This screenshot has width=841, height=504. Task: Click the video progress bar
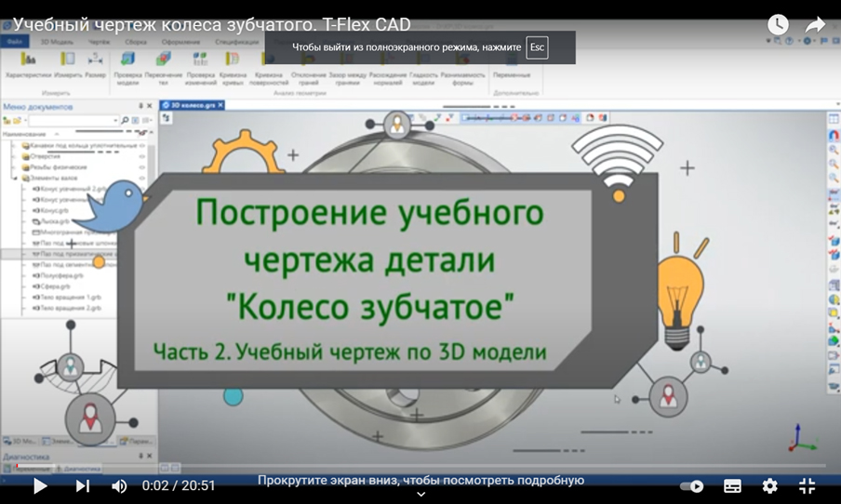419,471
